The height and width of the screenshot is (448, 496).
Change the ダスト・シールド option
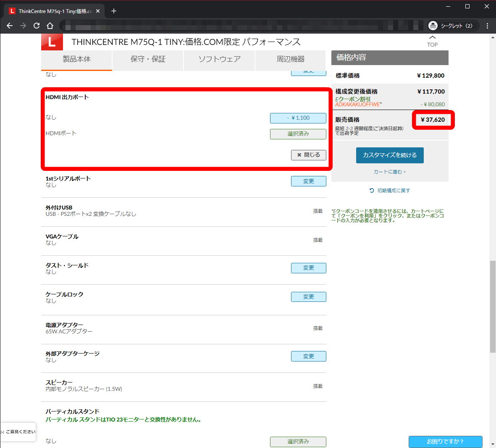308,268
